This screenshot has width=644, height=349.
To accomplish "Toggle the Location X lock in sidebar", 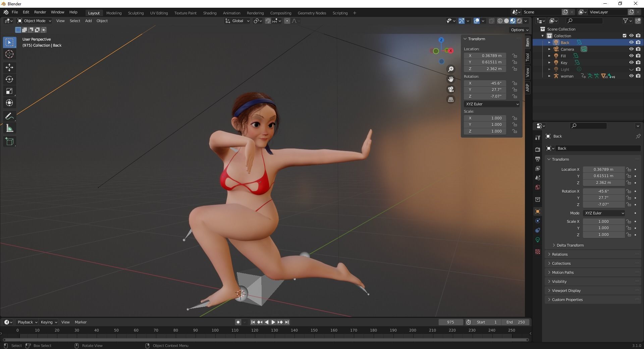I will tap(515, 56).
